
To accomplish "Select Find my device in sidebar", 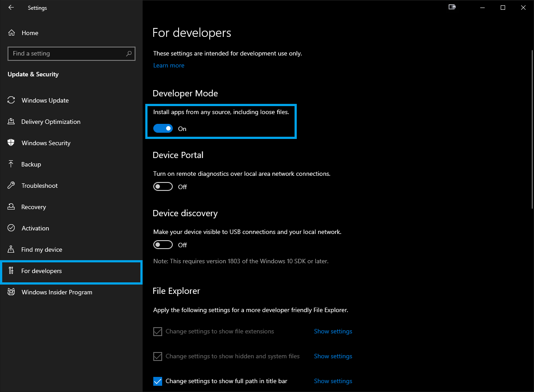I will tap(42, 249).
